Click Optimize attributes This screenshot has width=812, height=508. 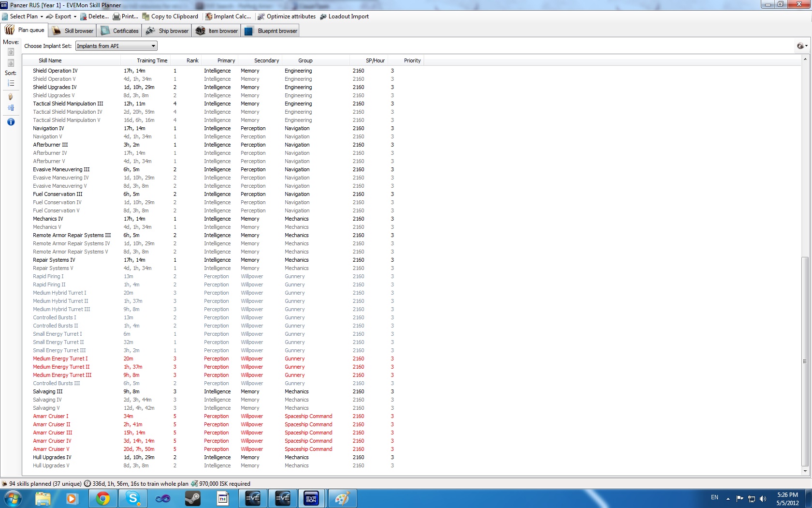pos(287,16)
